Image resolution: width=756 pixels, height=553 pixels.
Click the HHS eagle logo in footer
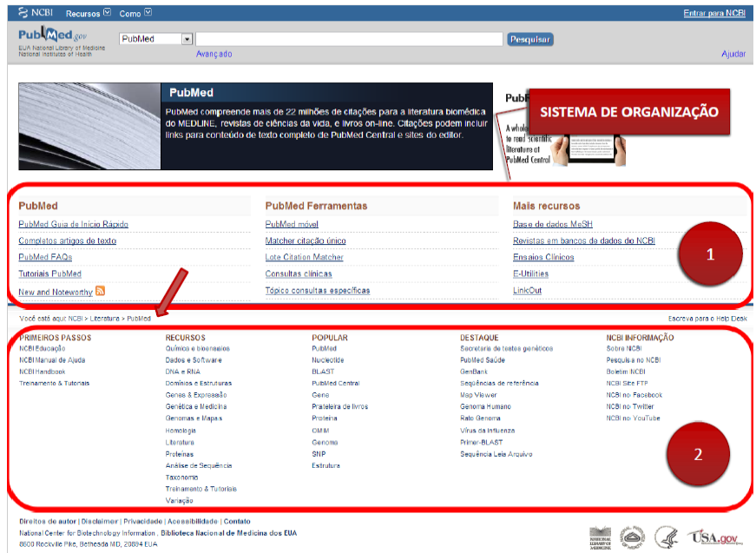[666, 537]
